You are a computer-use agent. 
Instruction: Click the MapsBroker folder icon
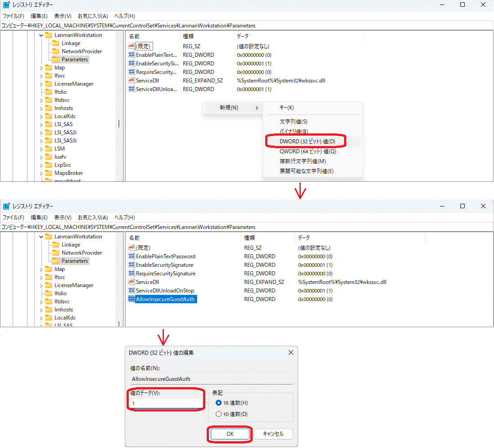click(49, 173)
